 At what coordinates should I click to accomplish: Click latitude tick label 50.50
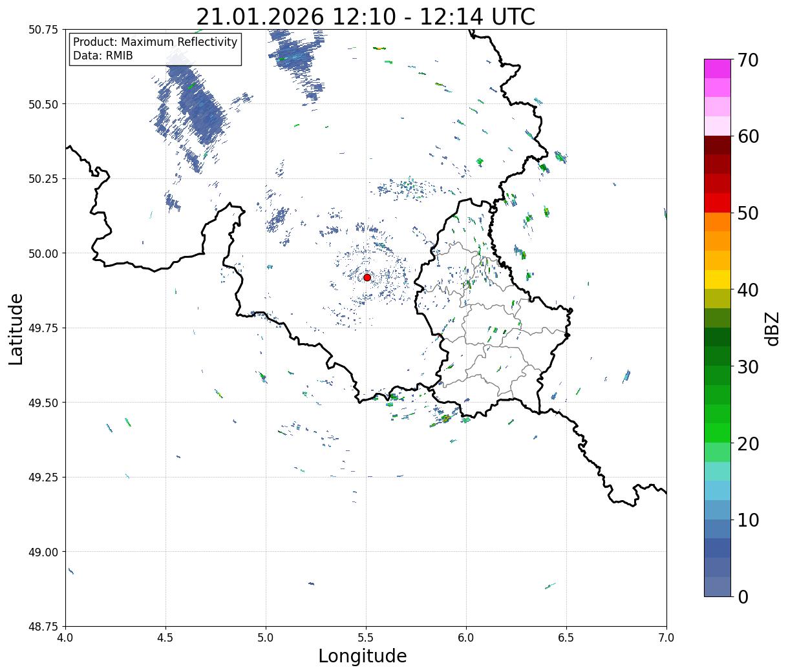click(x=43, y=104)
